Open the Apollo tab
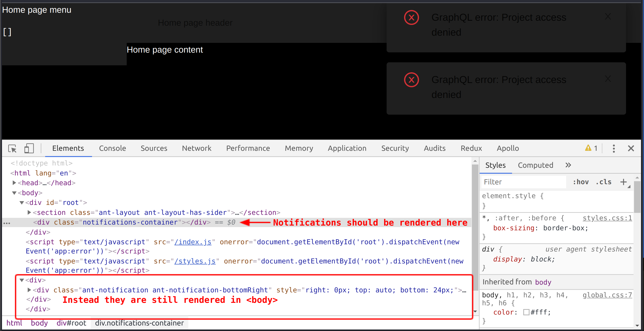The height and width of the screenshot is (331, 644). [x=508, y=148]
